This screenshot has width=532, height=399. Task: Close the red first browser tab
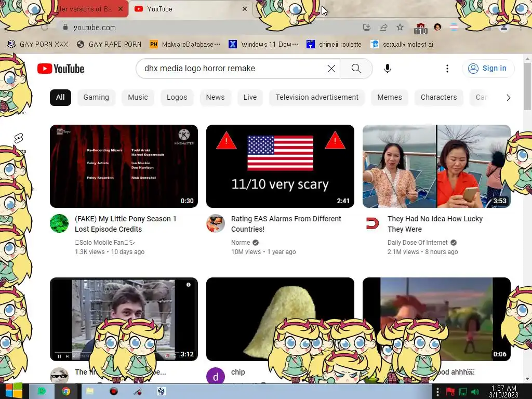point(121,9)
